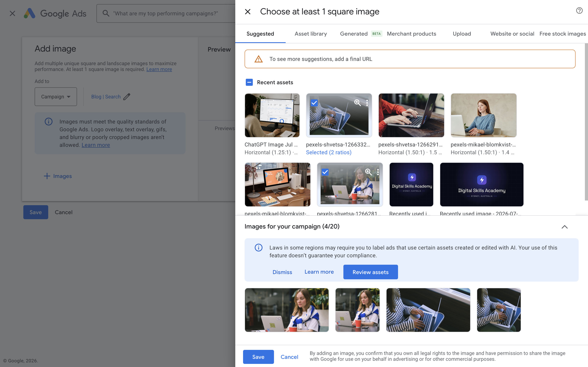Open the Website or social tab

point(512,34)
